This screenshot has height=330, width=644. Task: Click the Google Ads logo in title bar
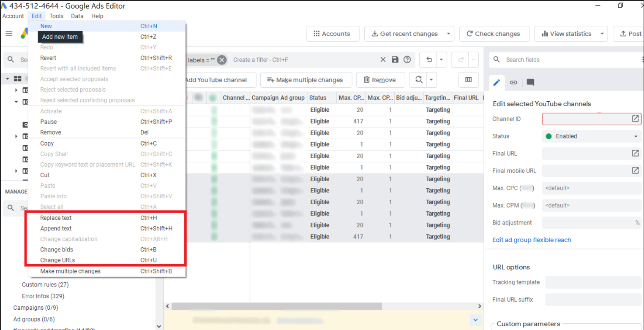tap(4, 6)
